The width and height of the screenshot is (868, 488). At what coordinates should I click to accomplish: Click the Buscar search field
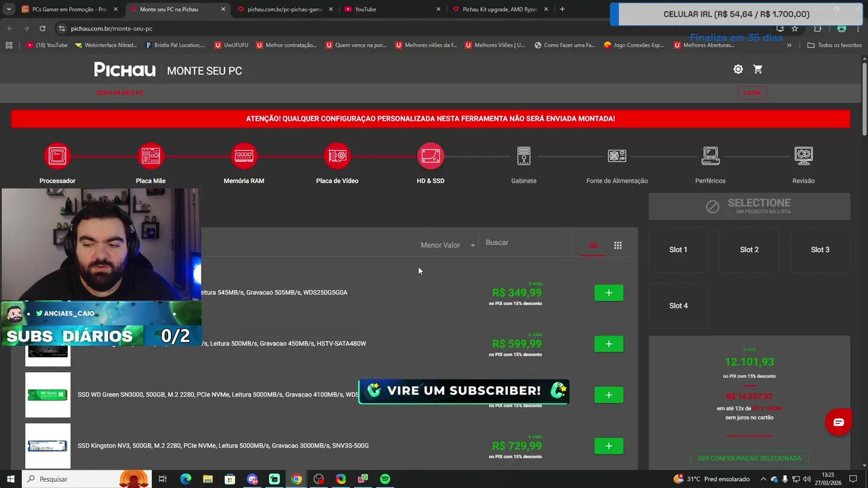(x=526, y=243)
